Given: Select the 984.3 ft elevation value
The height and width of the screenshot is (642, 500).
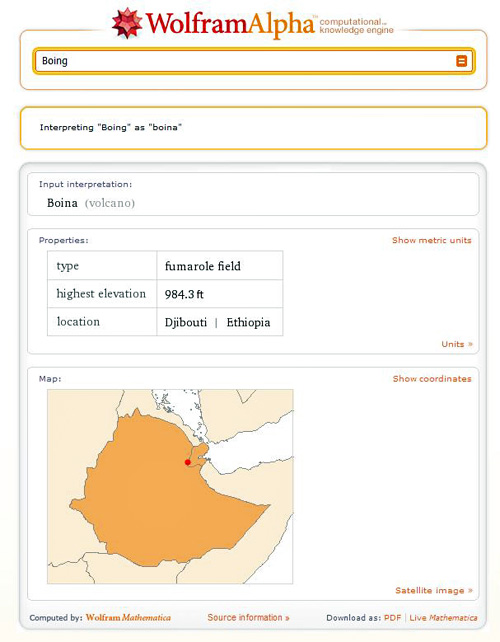Looking at the screenshot, I should [x=184, y=294].
